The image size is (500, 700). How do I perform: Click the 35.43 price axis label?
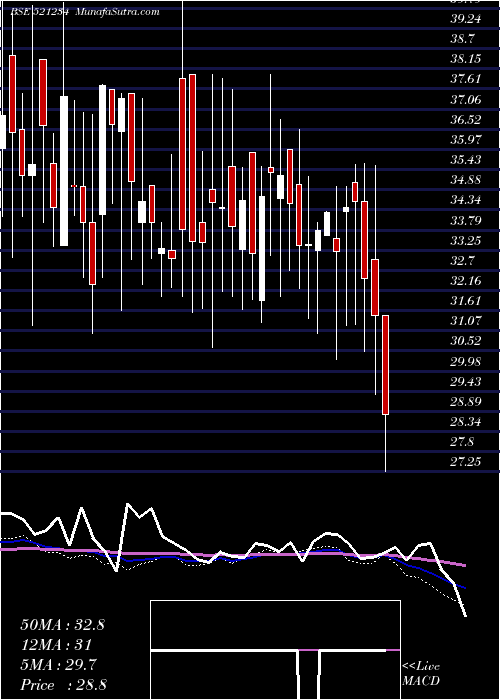point(466,159)
